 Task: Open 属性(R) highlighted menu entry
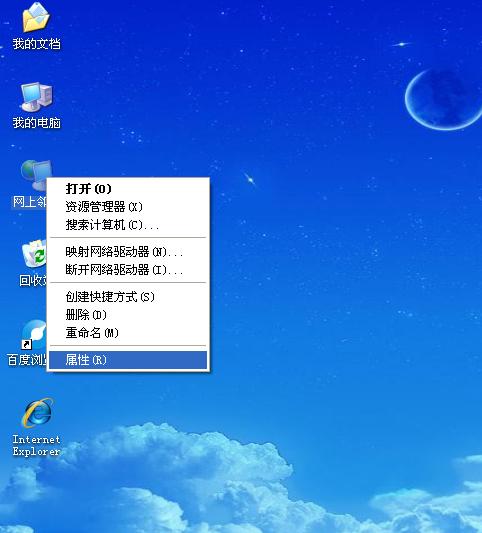click(x=128, y=360)
